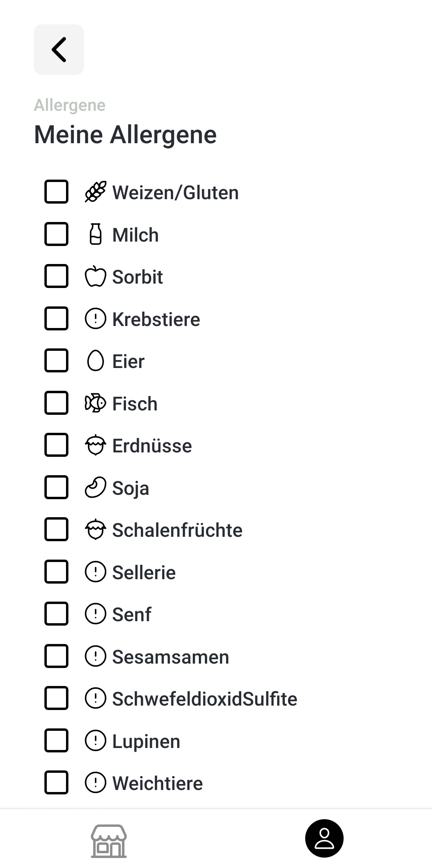Tap the back arrow button
Viewport: 432px width, 868px height.
(59, 50)
